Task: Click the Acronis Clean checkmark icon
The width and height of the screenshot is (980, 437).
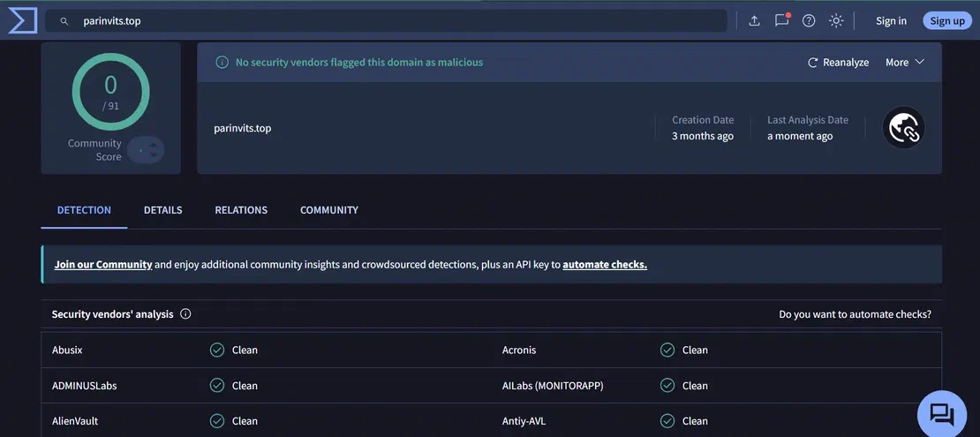Action: click(667, 350)
